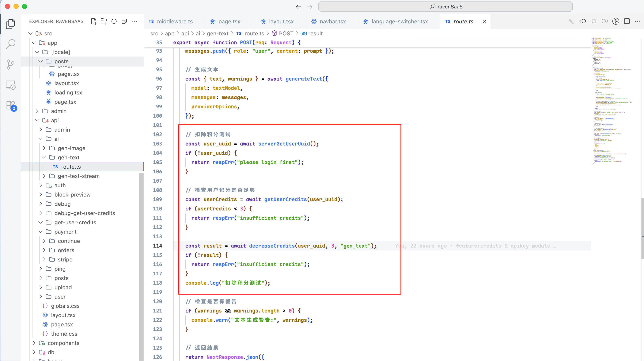Collapse all folders in Explorer

click(x=124, y=22)
